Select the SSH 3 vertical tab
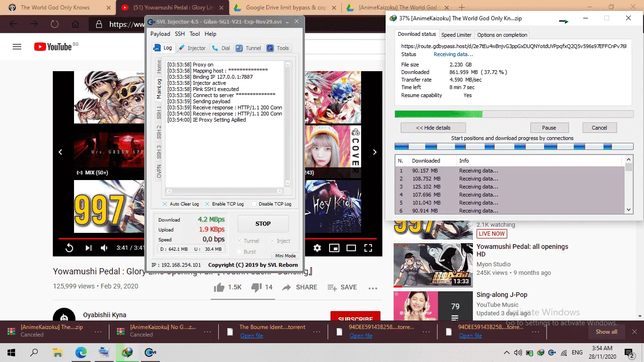644x362 pixels. pyautogui.click(x=159, y=152)
